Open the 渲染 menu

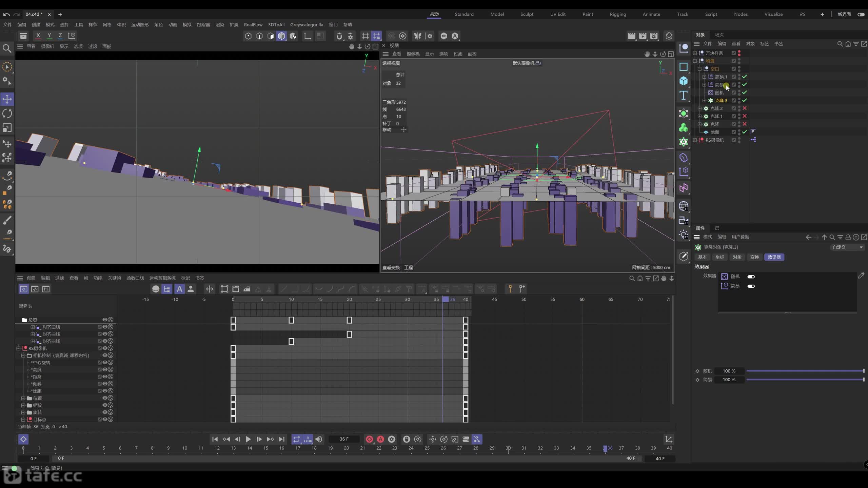[220, 24]
